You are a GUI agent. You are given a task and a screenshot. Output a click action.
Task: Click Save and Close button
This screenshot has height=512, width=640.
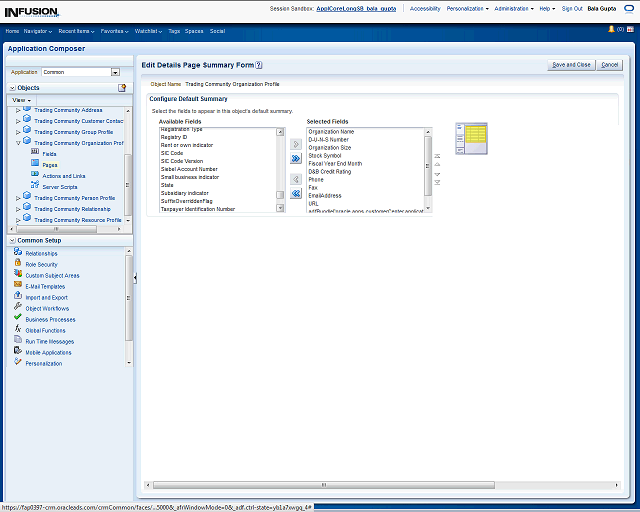coord(571,65)
